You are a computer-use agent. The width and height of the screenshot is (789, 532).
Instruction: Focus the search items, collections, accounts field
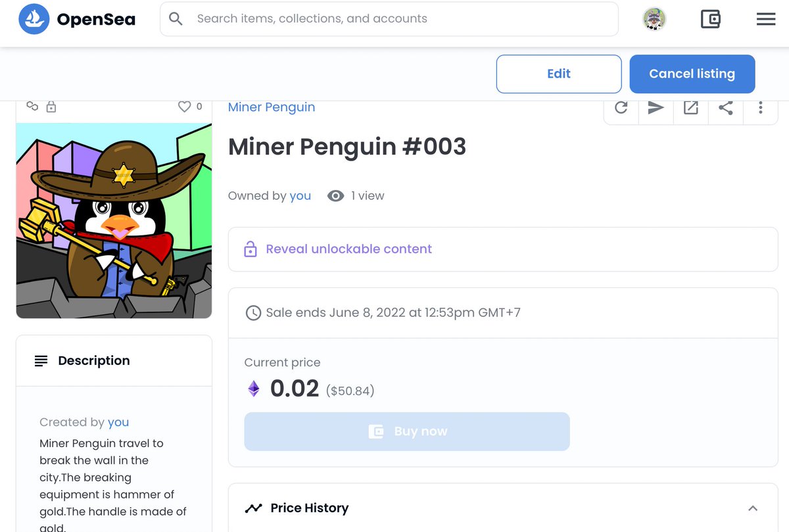(389, 19)
